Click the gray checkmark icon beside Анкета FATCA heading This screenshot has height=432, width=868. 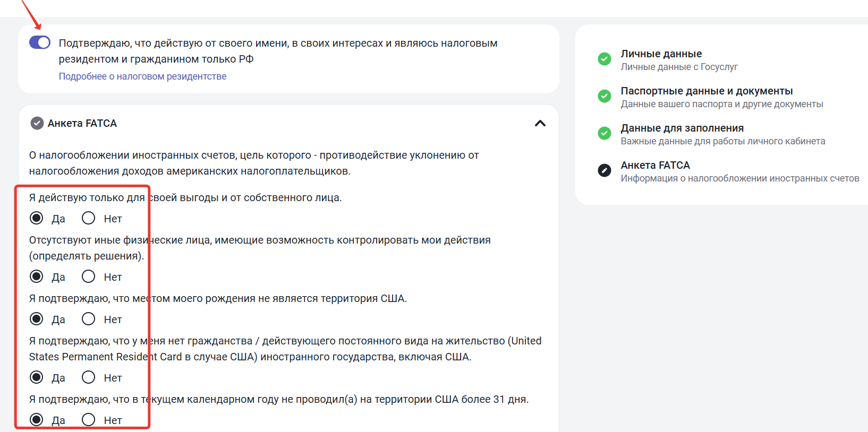tap(37, 123)
